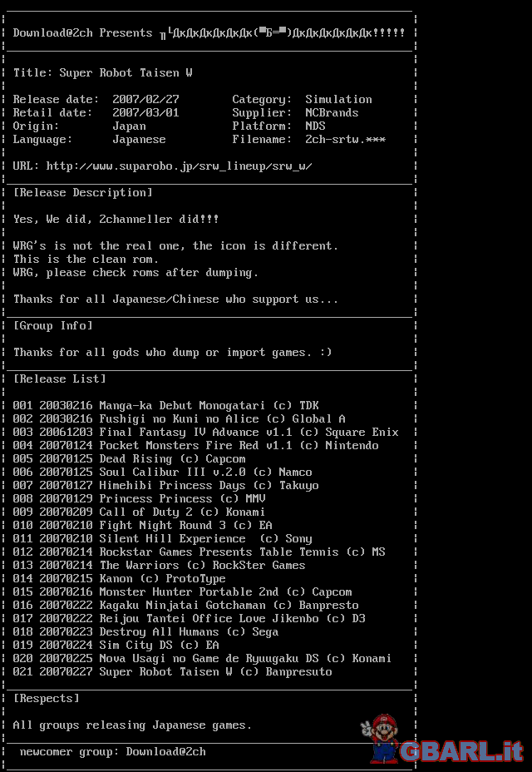This screenshot has height=772, width=532.
Task: Click the Language: Japanese entry
Action: 90,139
